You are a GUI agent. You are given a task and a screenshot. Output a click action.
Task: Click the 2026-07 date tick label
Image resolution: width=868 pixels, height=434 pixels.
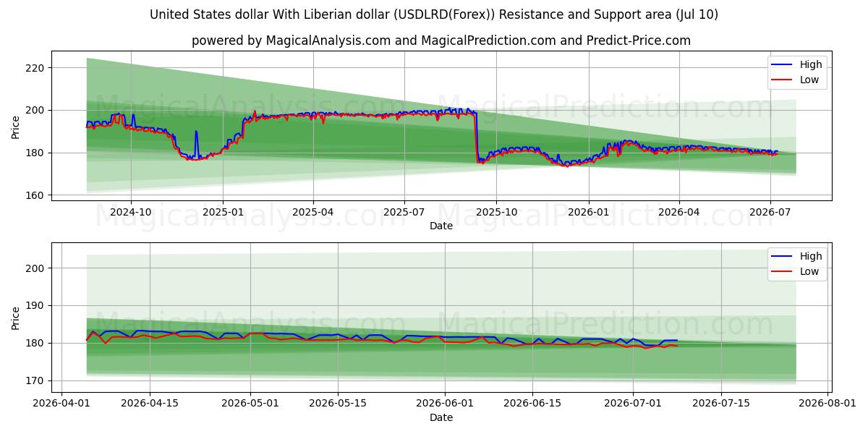[770, 212]
